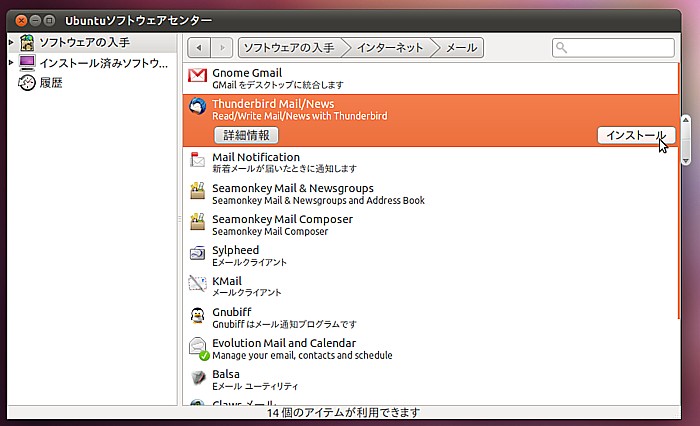This screenshot has height=426, width=700.
Task: Focus the search input field
Action: click(613, 48)
